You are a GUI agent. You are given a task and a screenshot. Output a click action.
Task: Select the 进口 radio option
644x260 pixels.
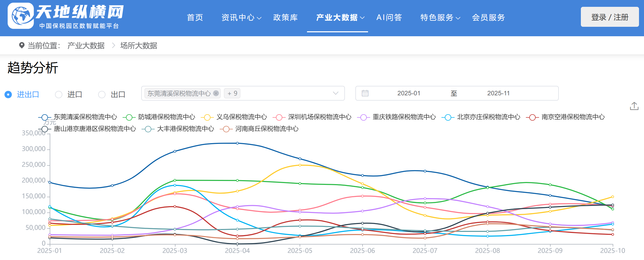tap(59, 95)
